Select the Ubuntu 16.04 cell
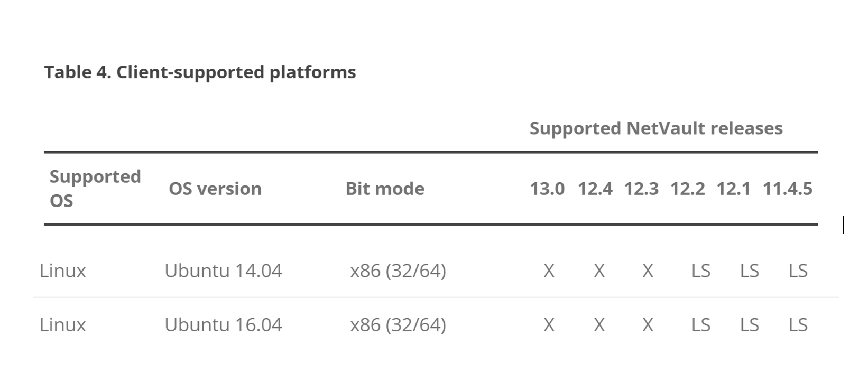Viewport: 868px width, 373px height. [x=223, y=325]
